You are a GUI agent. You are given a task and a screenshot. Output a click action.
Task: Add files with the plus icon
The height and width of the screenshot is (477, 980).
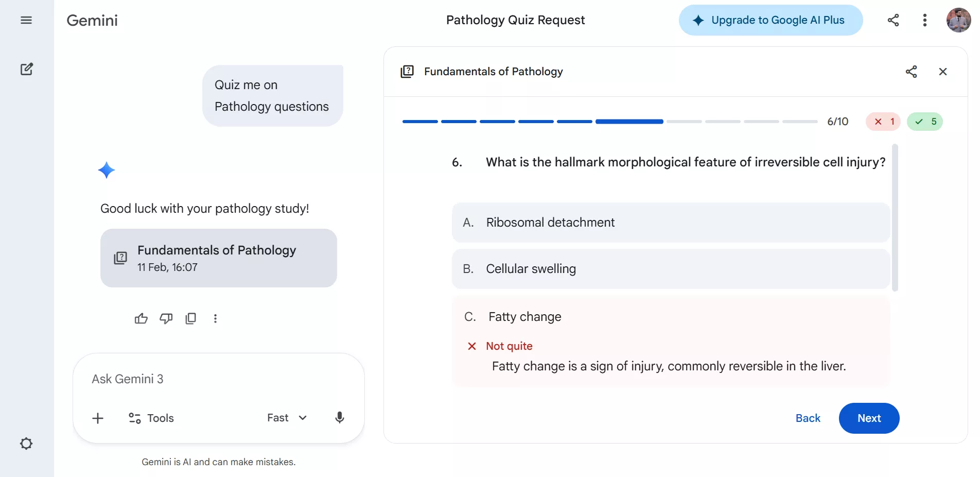98,418
